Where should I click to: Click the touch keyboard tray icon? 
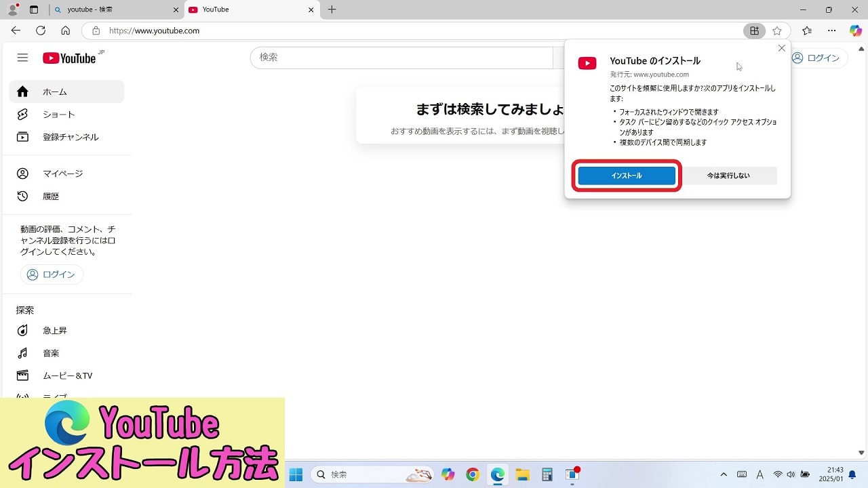tap(742, 474)
